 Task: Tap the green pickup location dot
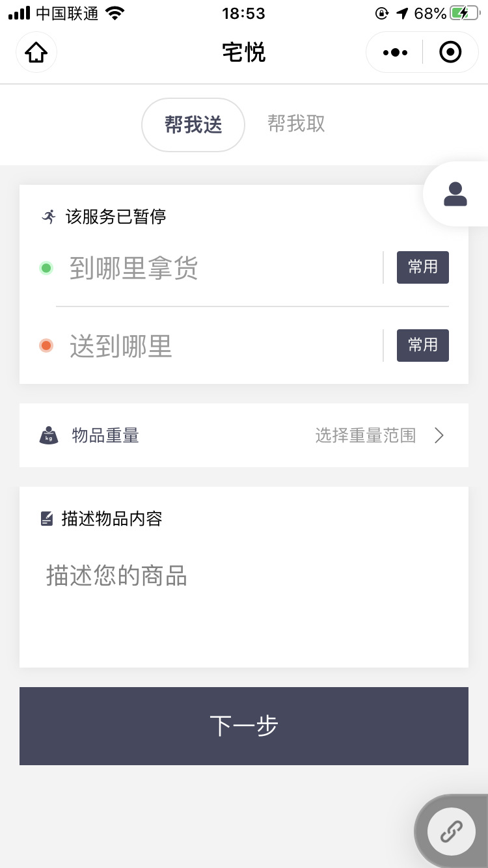pyautogui.click(x=46, y=268)
